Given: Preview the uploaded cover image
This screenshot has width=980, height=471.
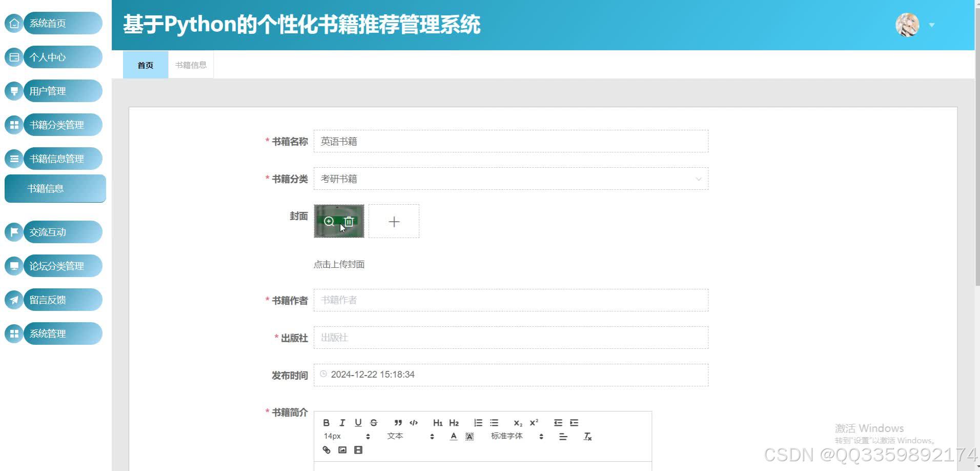Looking at the screenshot, I should [x=330, y=221].
